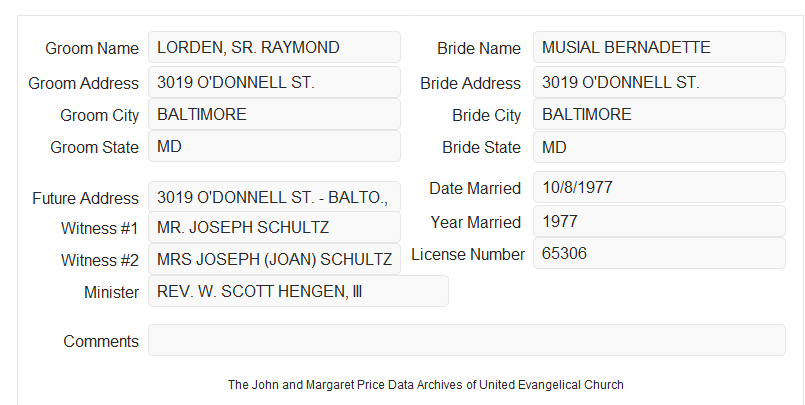The image size is (805, 405).
Task: Select the Bride State field
Action: click(x=659, y=147)
